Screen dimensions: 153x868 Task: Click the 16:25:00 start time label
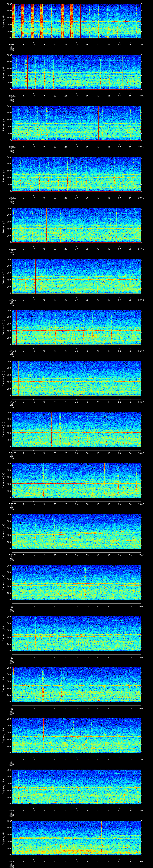pyautogui.click(x=12, y=504)
